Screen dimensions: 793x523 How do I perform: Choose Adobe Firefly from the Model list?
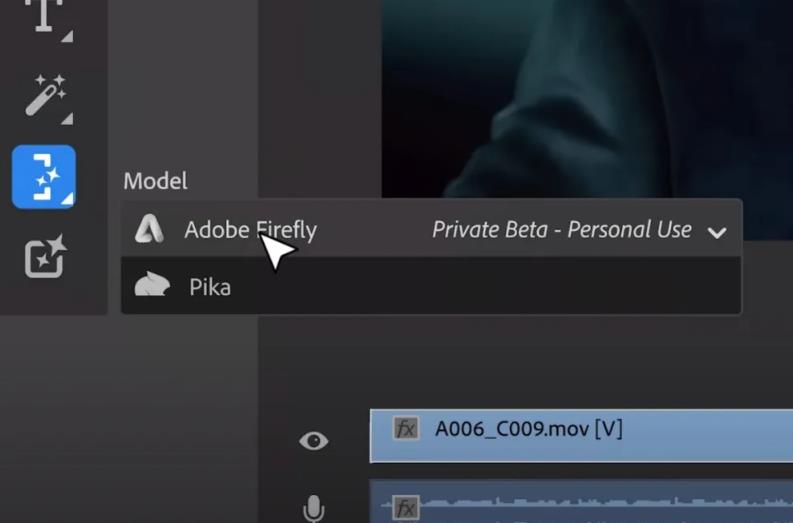(x=250, y=230)
